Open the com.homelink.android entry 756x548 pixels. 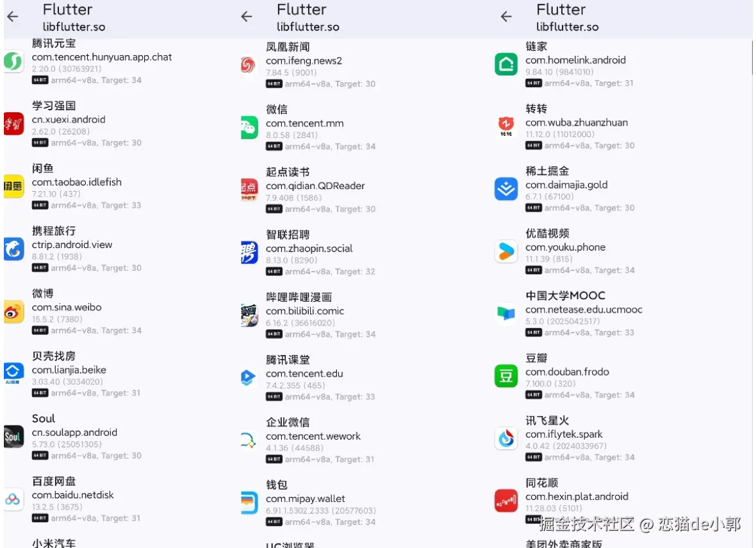coord(622,64)
